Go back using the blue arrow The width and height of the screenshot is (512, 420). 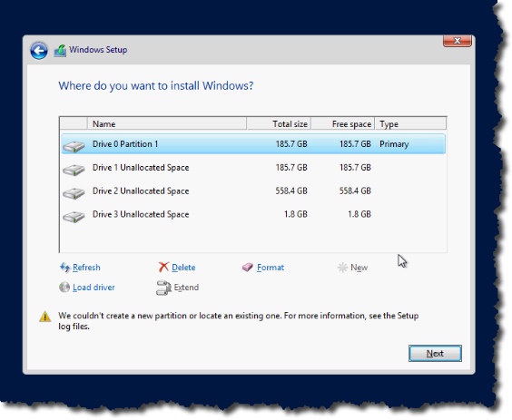[x=39, y=51]
